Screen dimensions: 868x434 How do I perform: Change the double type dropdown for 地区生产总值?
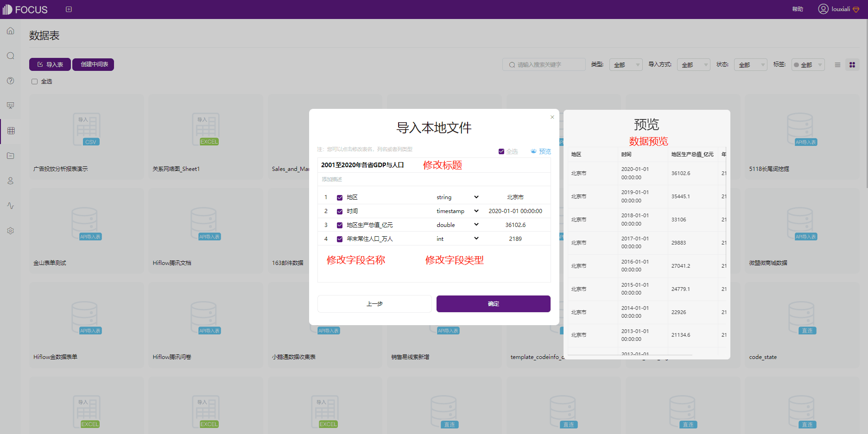[x=457, y=225]
